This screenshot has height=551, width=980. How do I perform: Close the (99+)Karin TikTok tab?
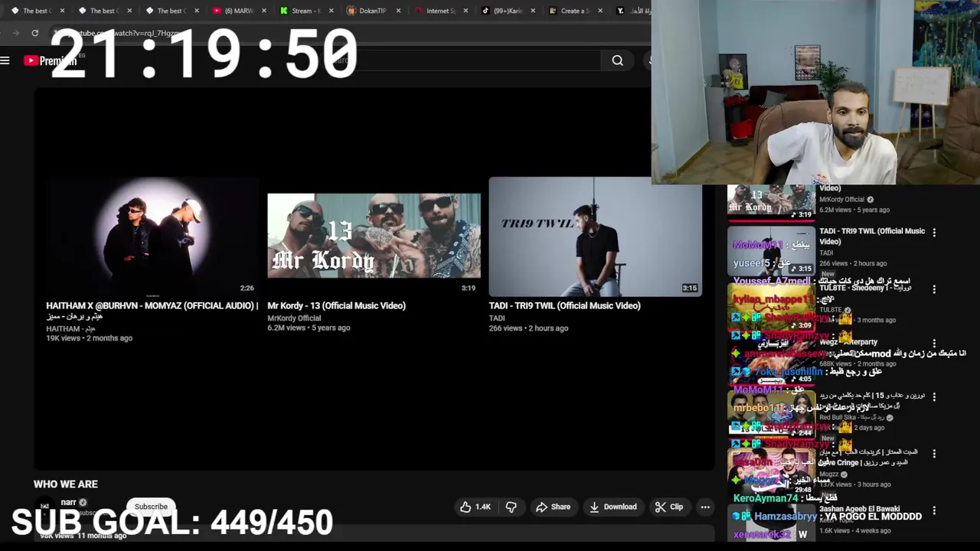tap(533, 11)
